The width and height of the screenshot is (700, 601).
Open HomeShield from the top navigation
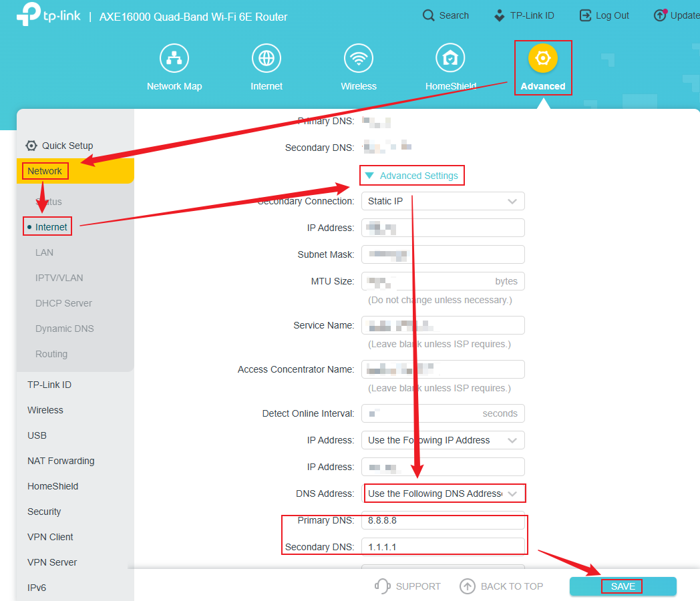(x=450, y=58)
